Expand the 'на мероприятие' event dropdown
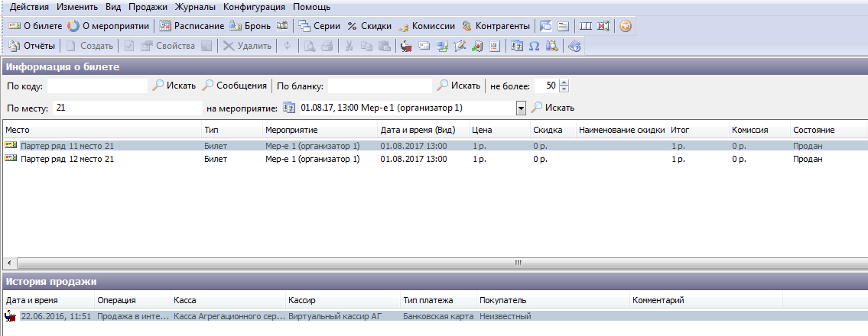The width and height of the screenshot is (868, 336). tap(522, 108)
